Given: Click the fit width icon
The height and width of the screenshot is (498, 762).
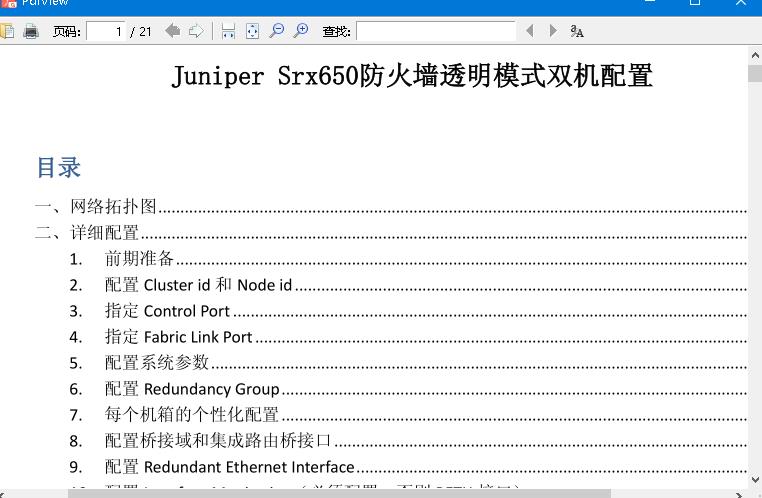Looking at the screenshot, I should 228,31.
